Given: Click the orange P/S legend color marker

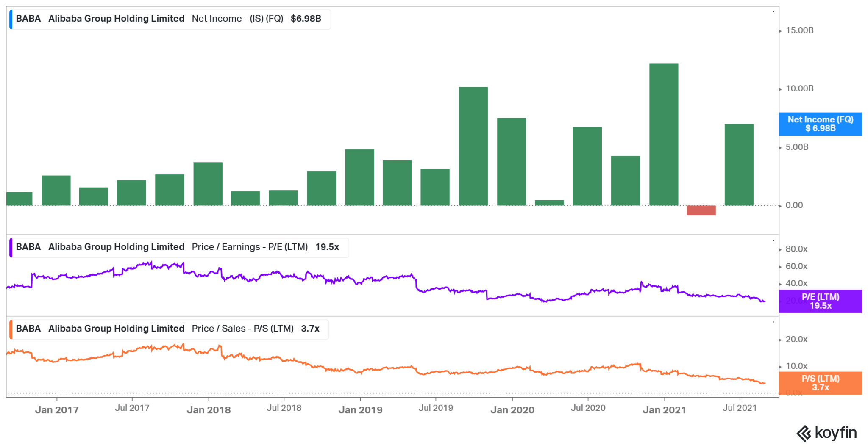Looking at the screenshot, I should pos(11,329).
